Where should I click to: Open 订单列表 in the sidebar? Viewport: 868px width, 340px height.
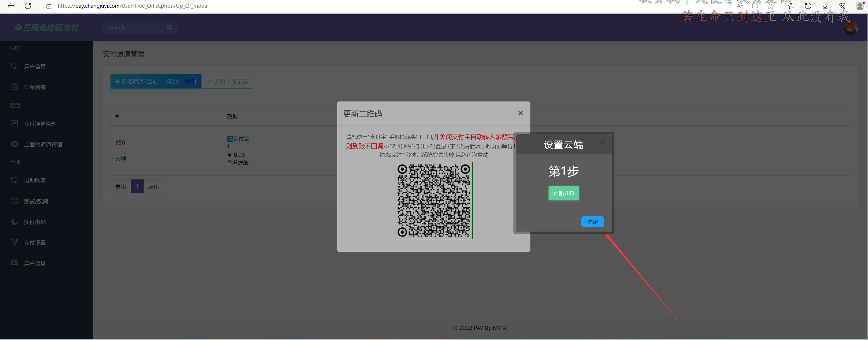[x=35, y=87]
